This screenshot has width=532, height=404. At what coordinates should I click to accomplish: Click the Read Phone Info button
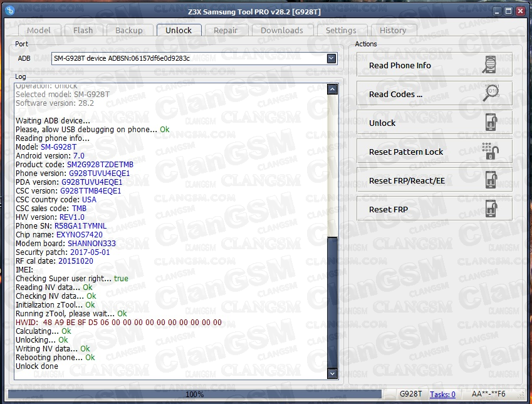(434, 65)
